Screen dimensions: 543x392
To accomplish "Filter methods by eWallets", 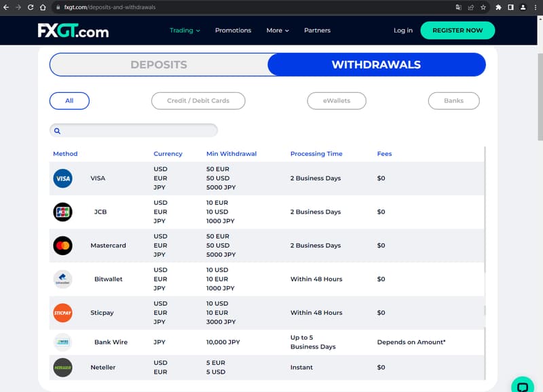I will pyautogui.click(x=337, y=101).
